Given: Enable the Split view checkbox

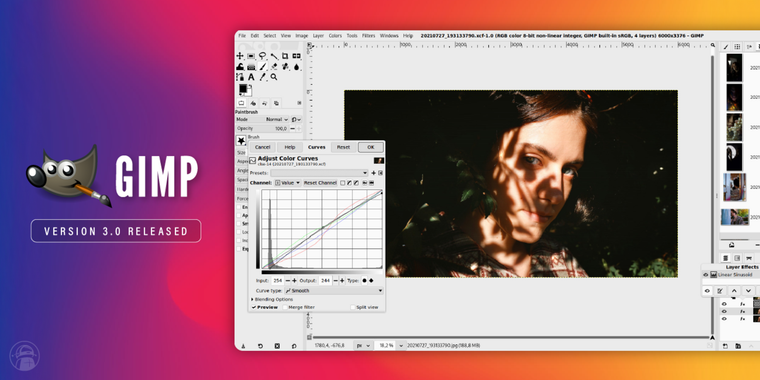Looking at the screenshot, I should tap(364, 307).
